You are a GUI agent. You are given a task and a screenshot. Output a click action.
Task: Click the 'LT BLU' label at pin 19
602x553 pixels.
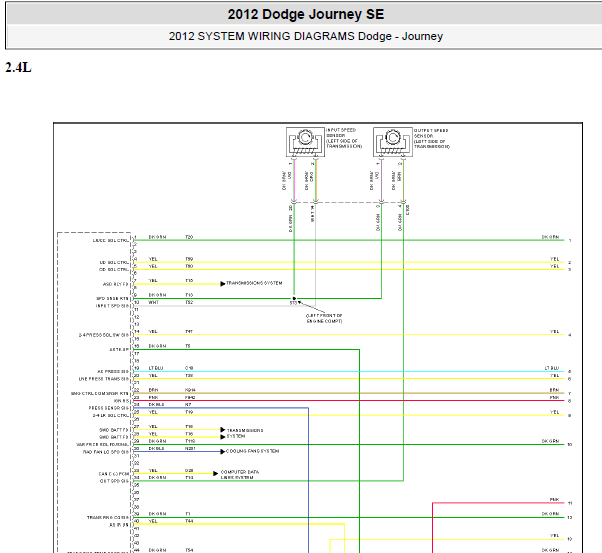pyautogui.click(x=156, y=368)
